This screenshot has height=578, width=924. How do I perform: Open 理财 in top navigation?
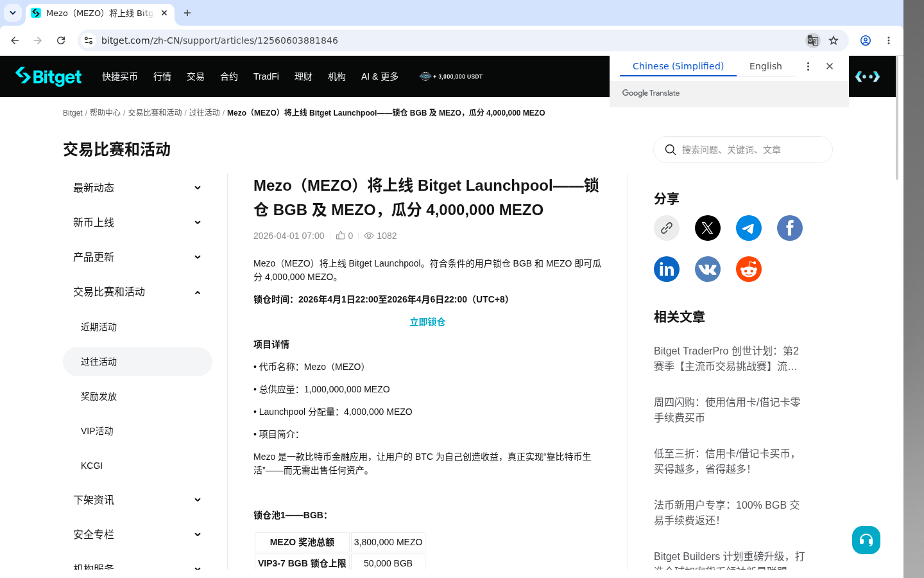coord(304,76)
